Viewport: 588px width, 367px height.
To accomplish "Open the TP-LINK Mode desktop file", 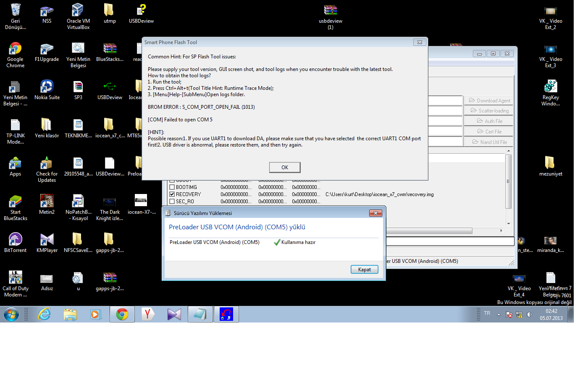I will [16, 131].
